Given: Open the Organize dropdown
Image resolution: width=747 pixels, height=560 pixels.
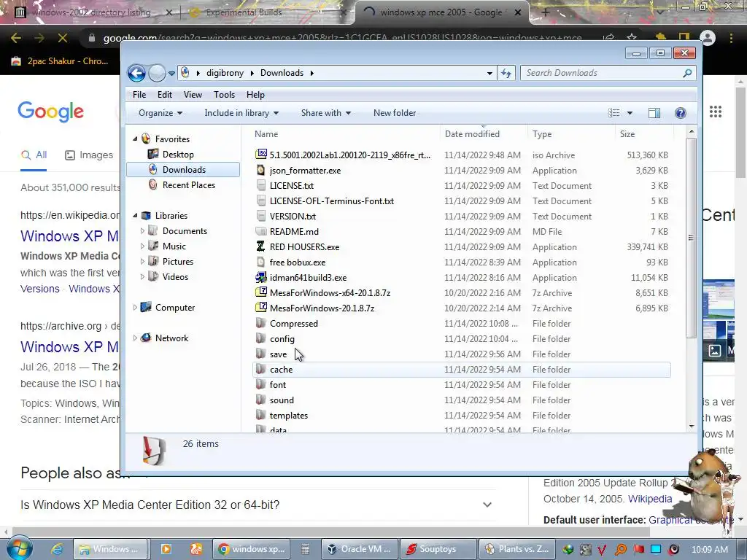Looking at the screenshot, I should [x=160, y=113].
